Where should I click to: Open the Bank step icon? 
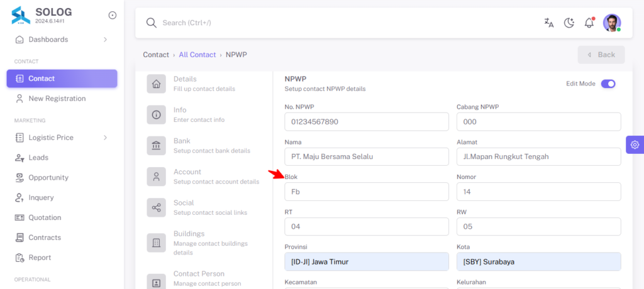coord(157,146)
